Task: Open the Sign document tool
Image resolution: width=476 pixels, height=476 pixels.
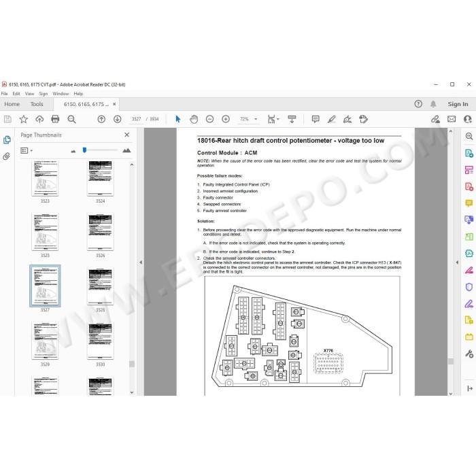Action: (347, 119)
